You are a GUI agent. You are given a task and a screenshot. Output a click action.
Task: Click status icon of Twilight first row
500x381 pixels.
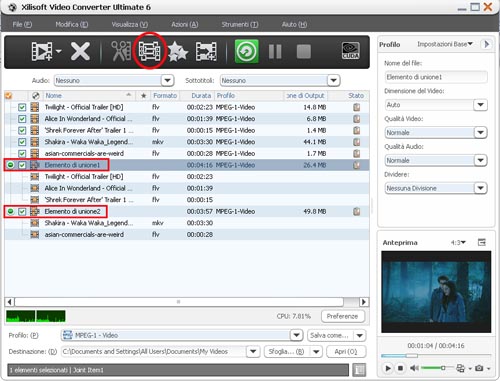pos(356,107)
